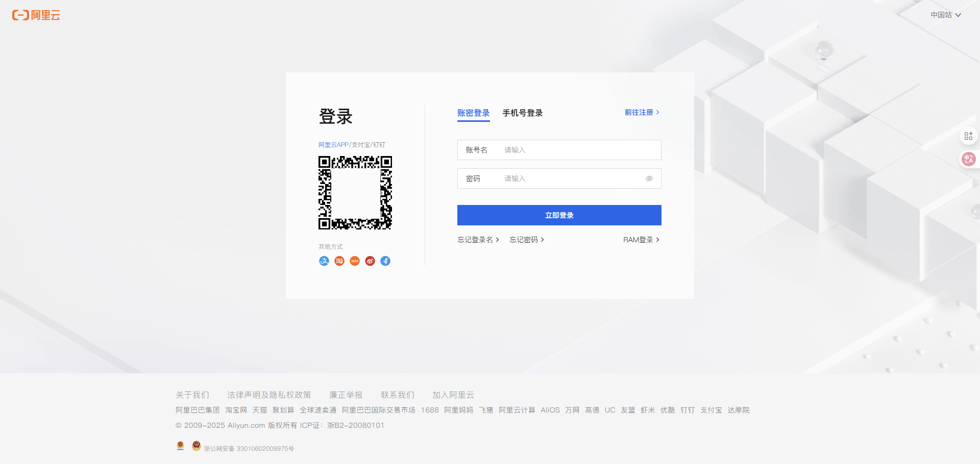This screenshot has width=980, height=464.
Task: Select the DingTalk login icon
Action: 385,261
